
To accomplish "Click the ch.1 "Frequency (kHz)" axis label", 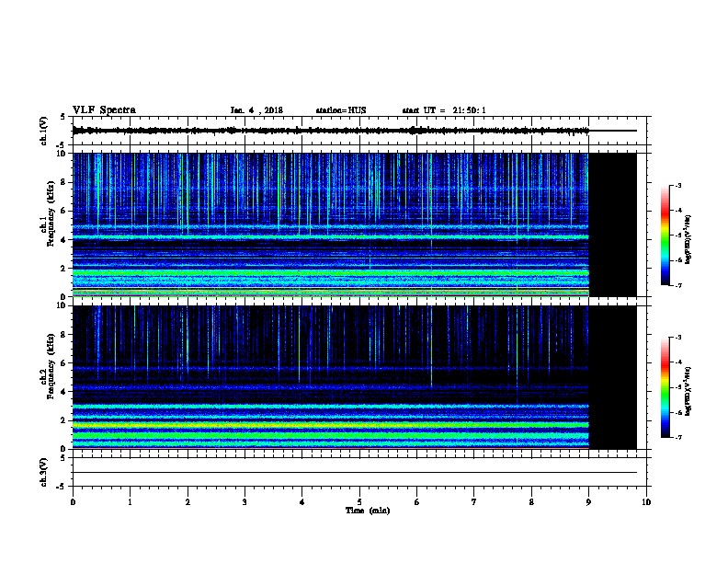I will [x=51, y=214].
